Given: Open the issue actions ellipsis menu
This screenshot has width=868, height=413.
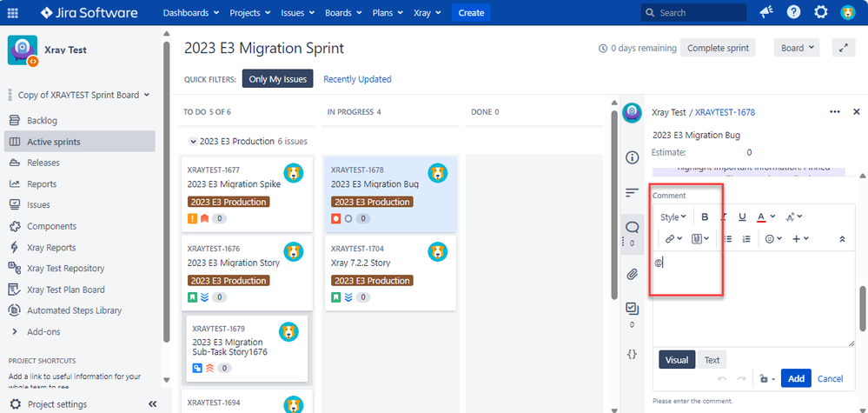Looking at the screenshot, I should coord(835,112).
